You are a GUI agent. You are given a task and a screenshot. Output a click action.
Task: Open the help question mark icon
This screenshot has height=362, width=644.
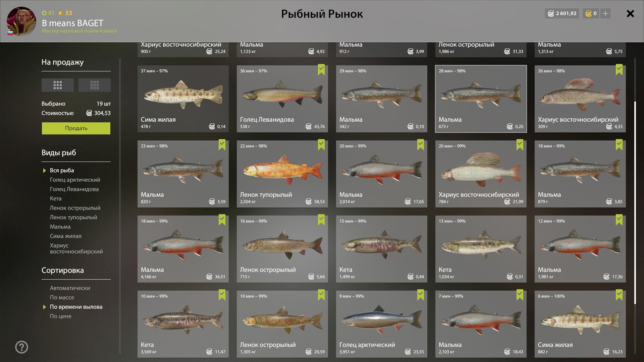tap(22, 347)
